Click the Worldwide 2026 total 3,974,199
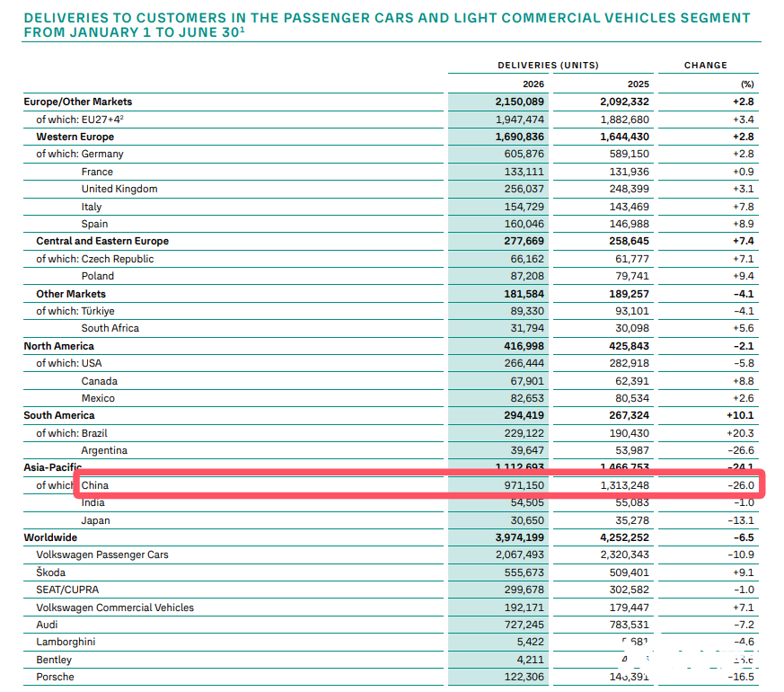Image resolution: width=784 pixels, height=692 pixels. coord(519,537)
